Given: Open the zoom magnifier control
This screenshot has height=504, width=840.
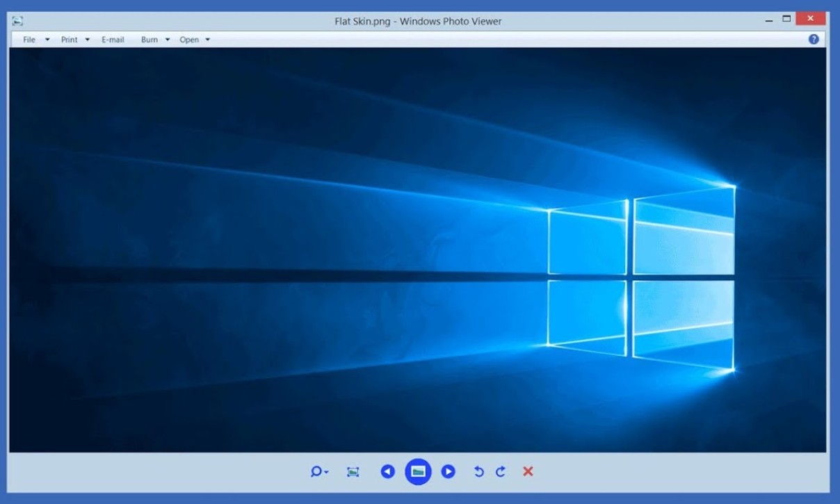Looking at the screenshot, I should coord(318,472).
